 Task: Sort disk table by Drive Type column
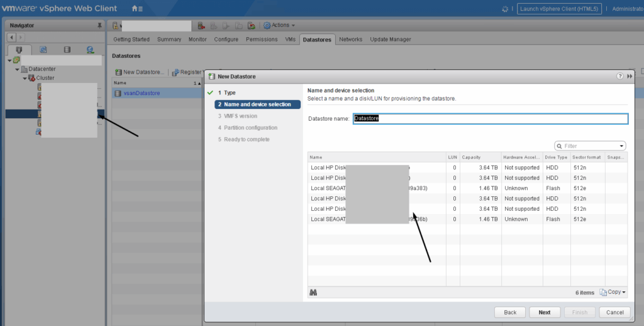click(557, 157)
